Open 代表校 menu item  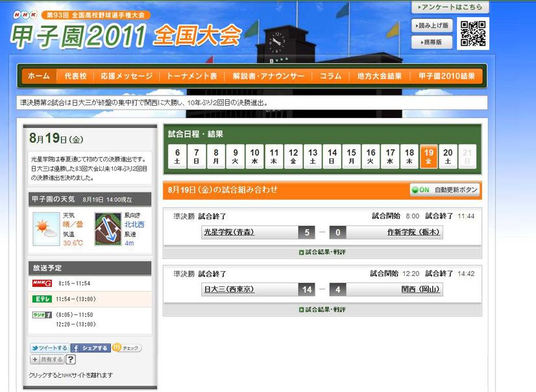[75, 76]
